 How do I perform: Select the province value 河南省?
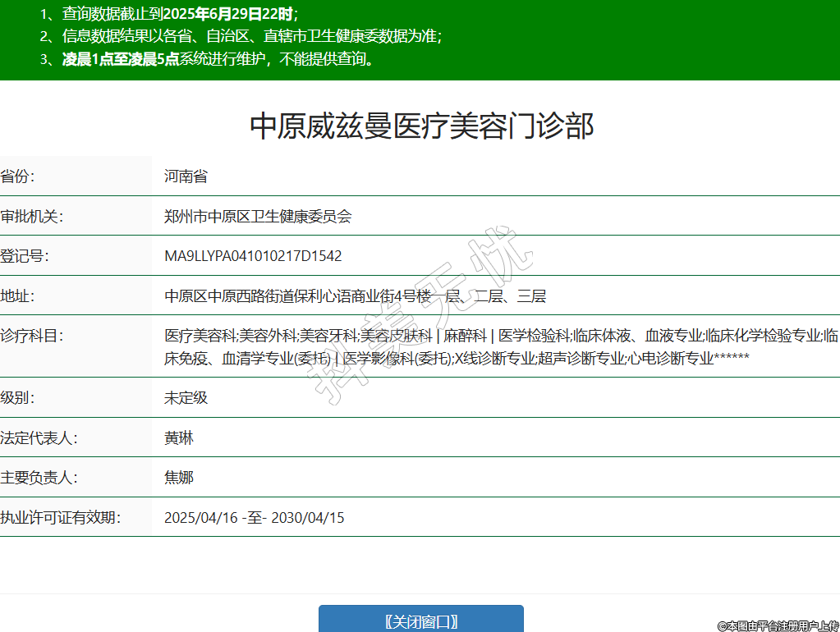click(186, 176)
